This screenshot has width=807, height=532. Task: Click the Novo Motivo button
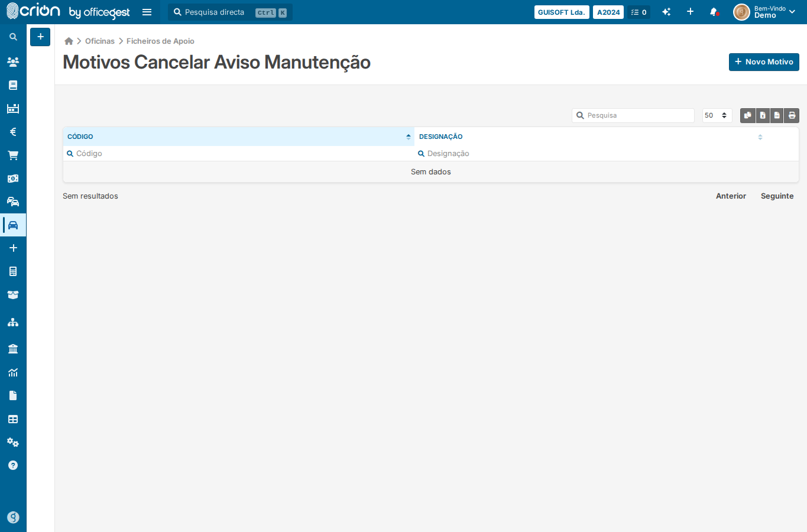[764, 62]
